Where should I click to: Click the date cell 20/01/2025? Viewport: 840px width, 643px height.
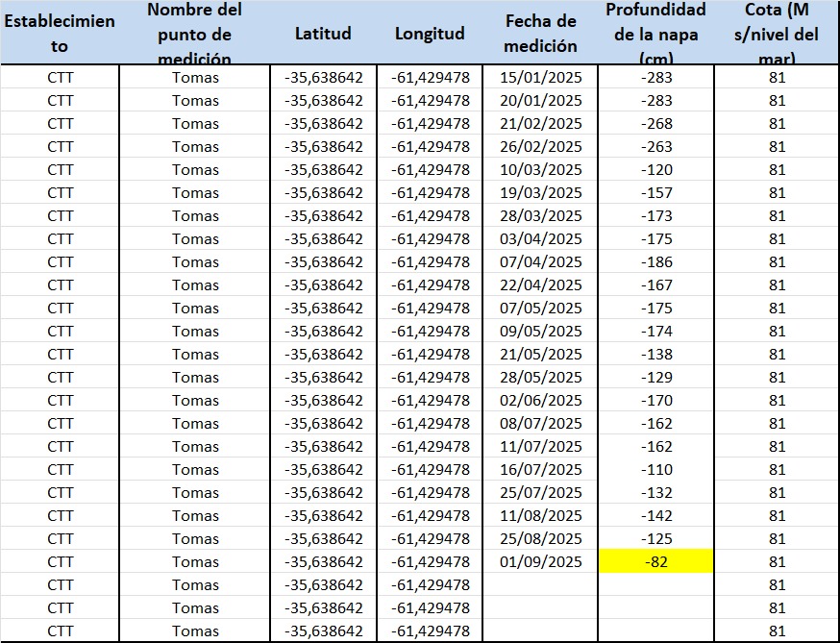pos(540,101)
